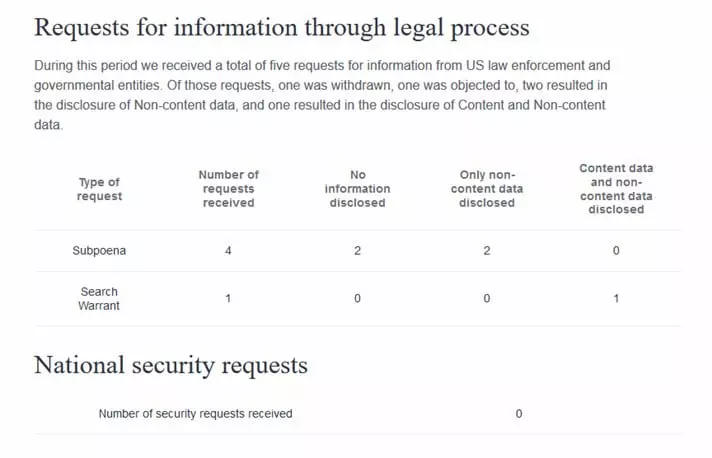Click Search Warrant's number of requests received value

tap(228, 299)
